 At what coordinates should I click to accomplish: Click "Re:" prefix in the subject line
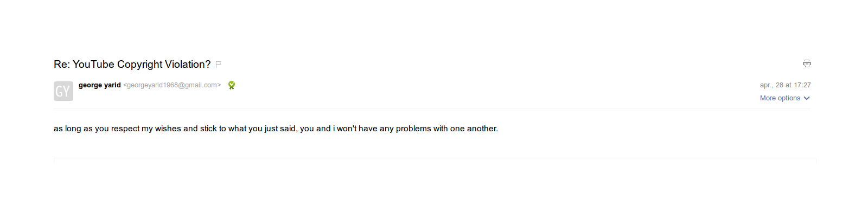pyautogui.click(x=61, y=65)
